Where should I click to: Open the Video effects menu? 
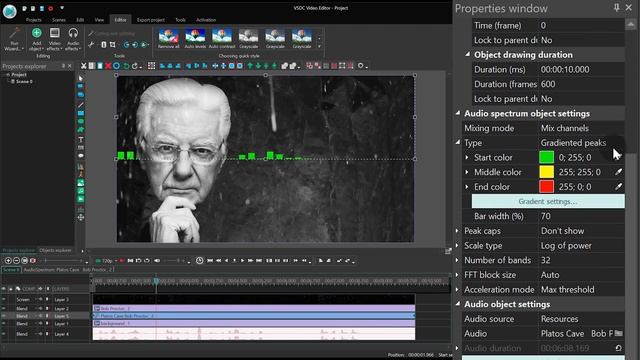(55, 39)
